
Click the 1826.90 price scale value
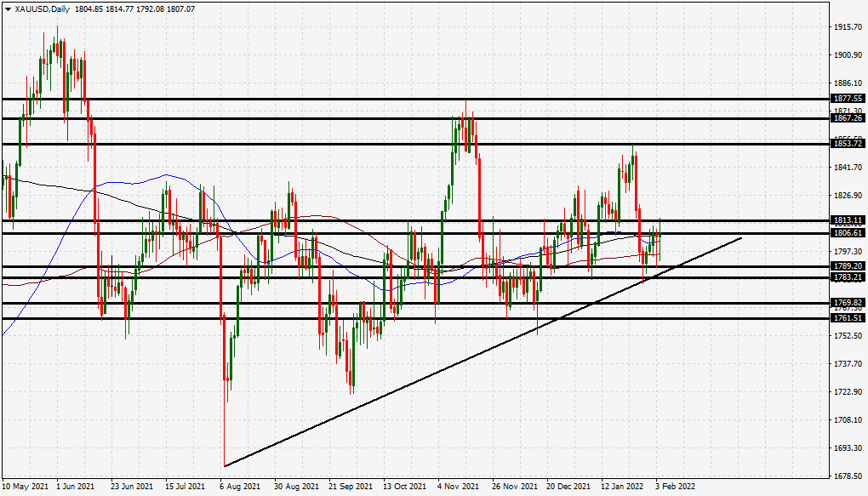(x=848, y=196)
